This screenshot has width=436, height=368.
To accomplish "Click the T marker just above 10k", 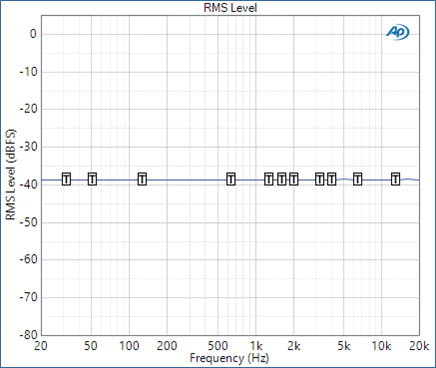I will point(395,179).
